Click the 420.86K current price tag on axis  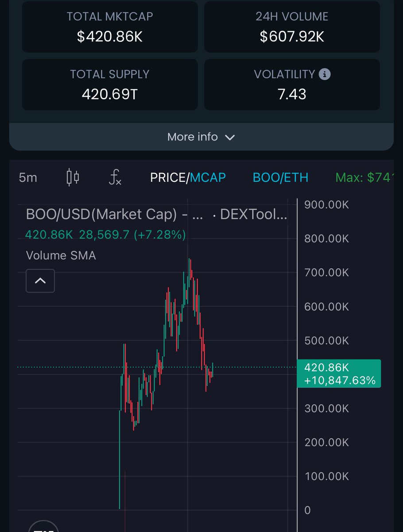(x=339, y=373)
